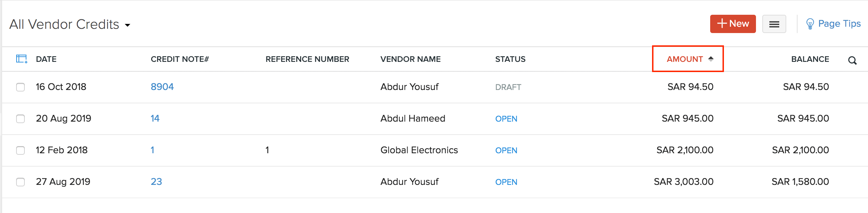Click the Vendor Name column header
868x213 pixels.
[x=410, y=59]
